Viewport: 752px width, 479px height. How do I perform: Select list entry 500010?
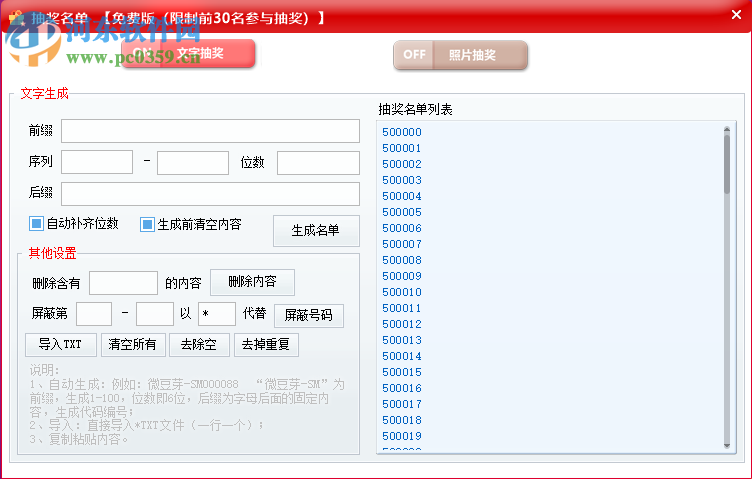pyautogui.click(x=402, y=292)
